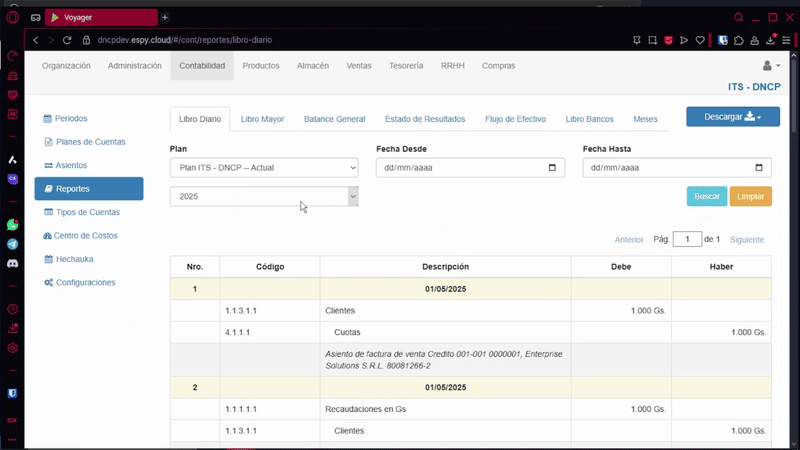
Task: Open a new browser tab
Action: click(165, 17)
